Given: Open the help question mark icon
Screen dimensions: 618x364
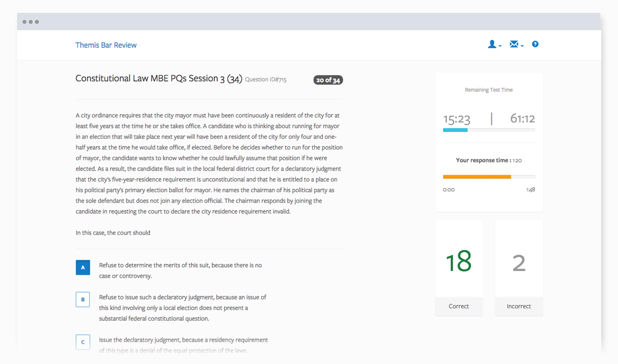Looking at the screenshot, I should [x=535, y=44].
